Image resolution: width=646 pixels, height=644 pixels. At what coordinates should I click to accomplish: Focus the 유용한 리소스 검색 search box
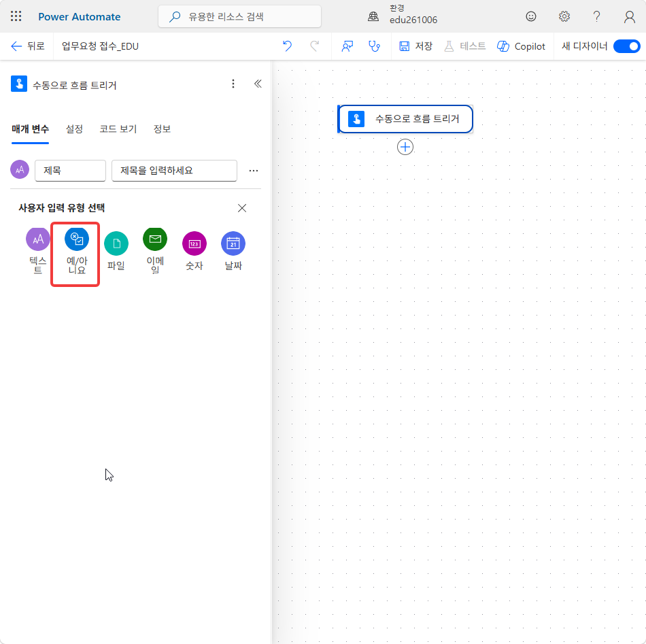click(240, 16)
